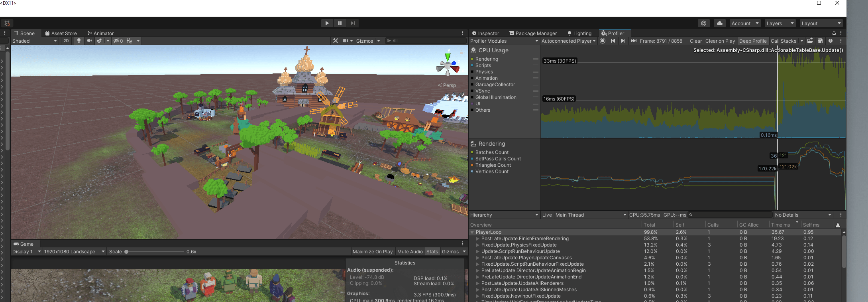Click the Scene view search field
This screenshot has height=302, width=868.
[x=426, y=41]
